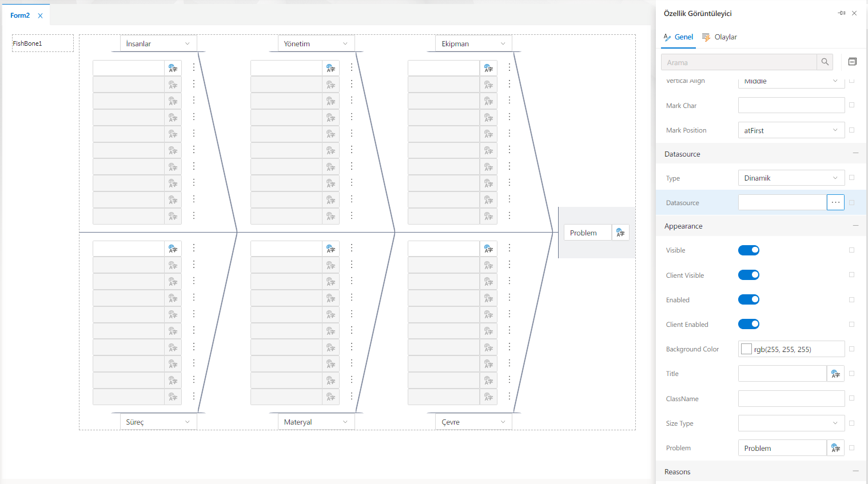Click translate icon in first Süreç row
Image resolution: width=868 pixels, height=484 pixels.
tap(173, 249)
